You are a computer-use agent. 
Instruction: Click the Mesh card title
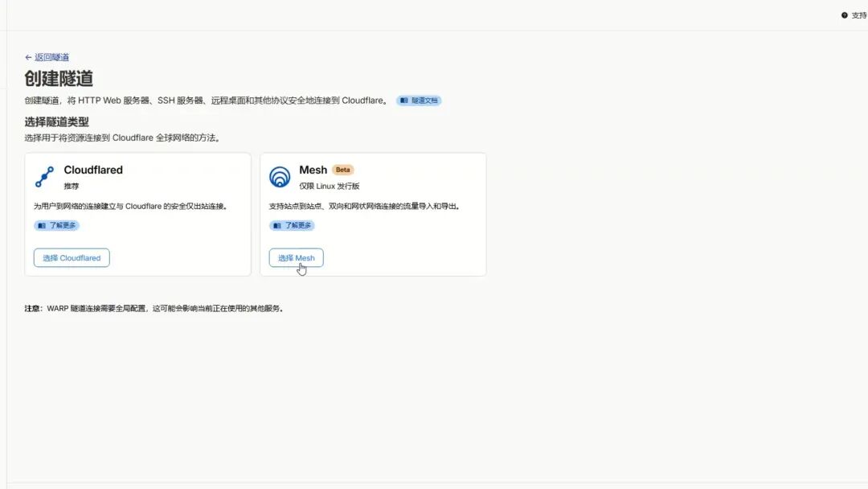313,170
